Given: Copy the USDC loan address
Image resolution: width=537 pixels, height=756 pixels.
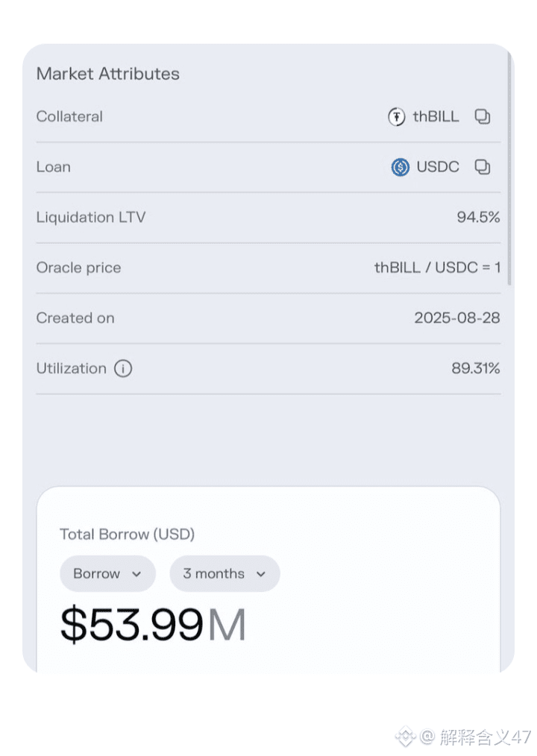Looking at the screenshot, I should (483, 167).
